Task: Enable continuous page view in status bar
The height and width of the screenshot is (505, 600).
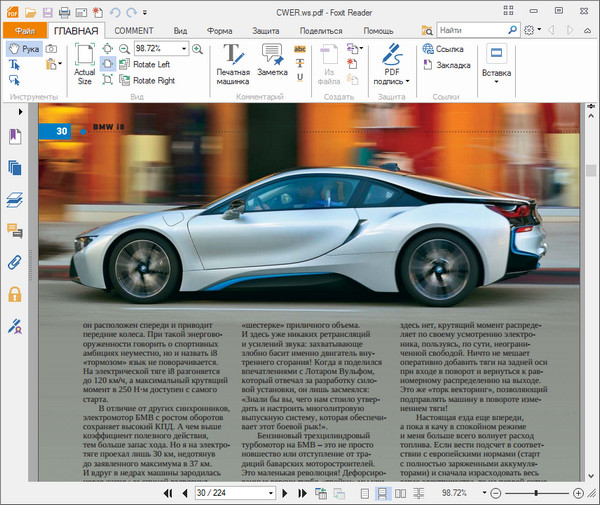Action: click(381, 494)
